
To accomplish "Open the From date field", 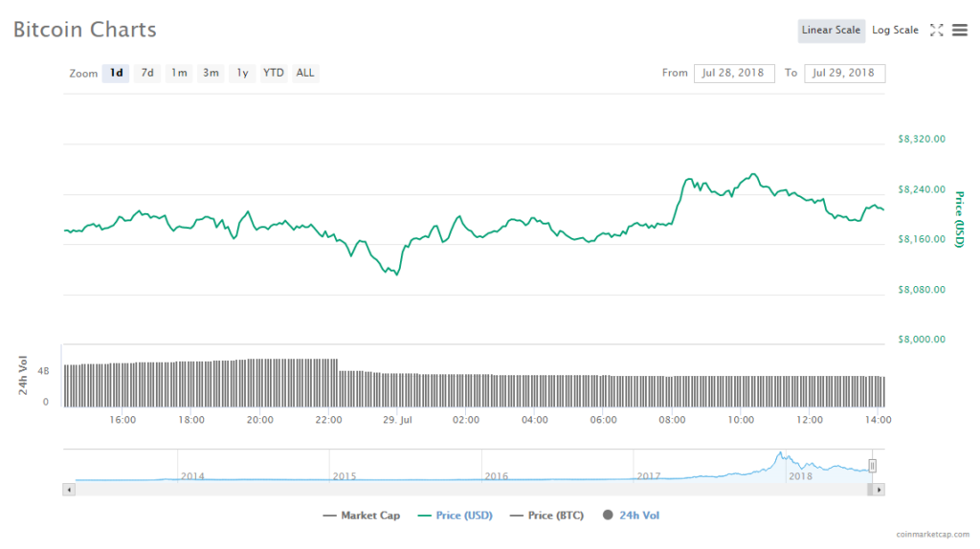I will pyautogui.click(x=734, y=73).
